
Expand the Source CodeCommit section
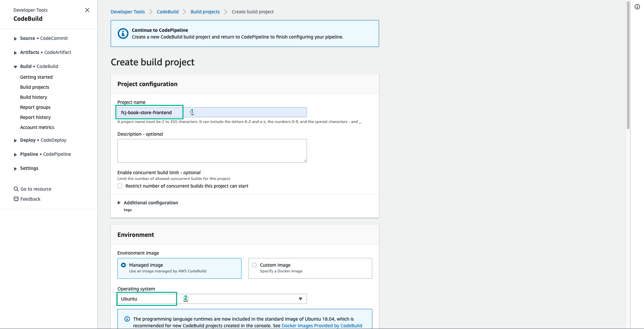tap(15, 39)
